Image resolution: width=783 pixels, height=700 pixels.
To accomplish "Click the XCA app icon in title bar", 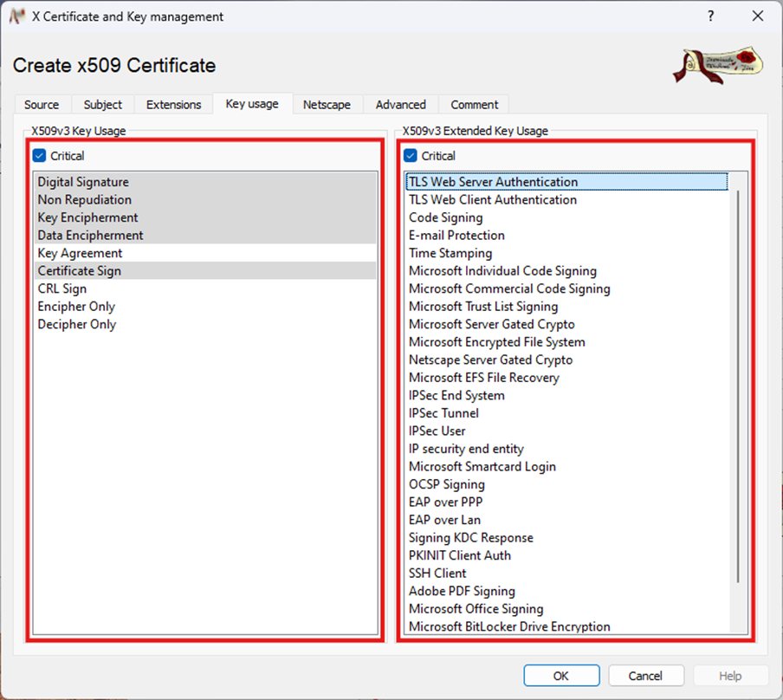I will pos(16,16).
